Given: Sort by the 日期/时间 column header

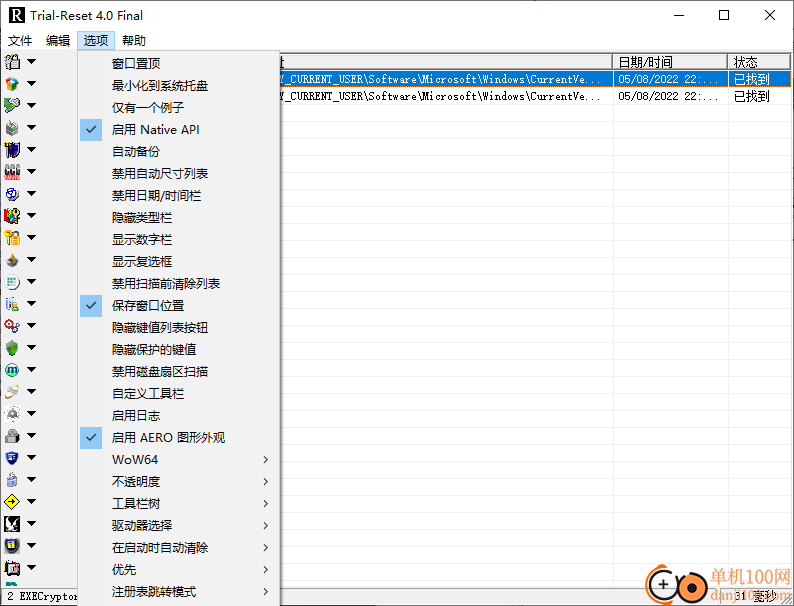Looking at the screenshot, I should point(670,62).
